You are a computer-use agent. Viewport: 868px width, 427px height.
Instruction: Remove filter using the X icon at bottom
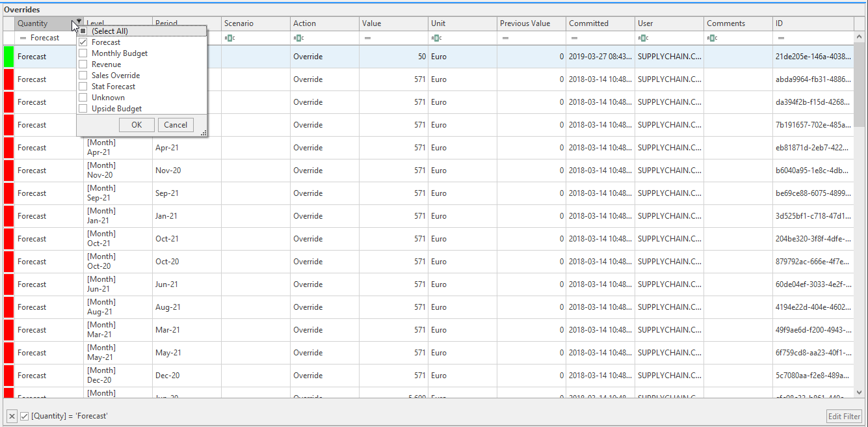12,417
